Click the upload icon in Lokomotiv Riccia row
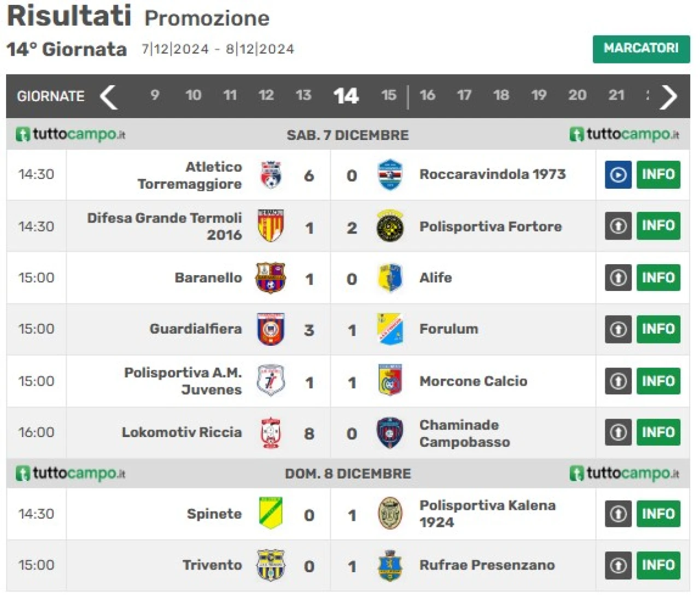 [x=618, y=432]
